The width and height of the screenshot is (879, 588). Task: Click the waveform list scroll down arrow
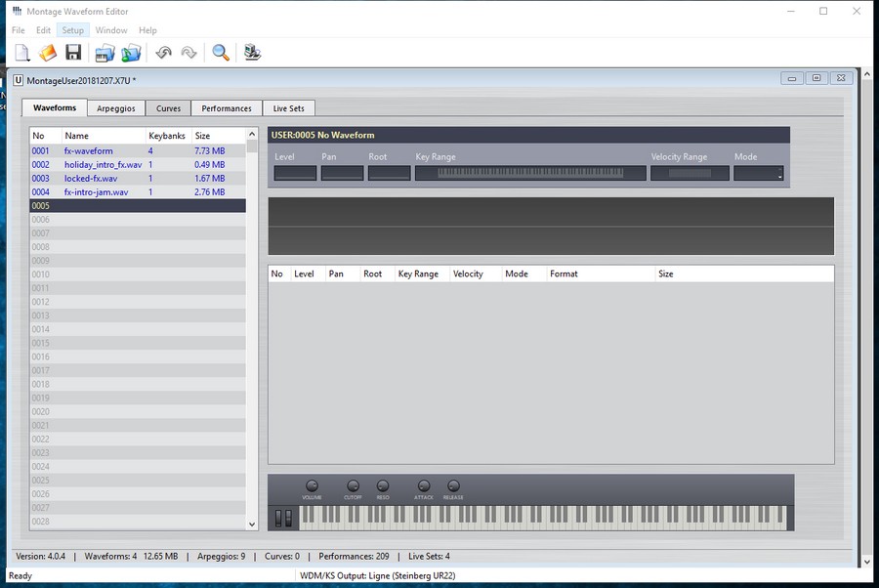pyautogui.click(x=252, y=524)
